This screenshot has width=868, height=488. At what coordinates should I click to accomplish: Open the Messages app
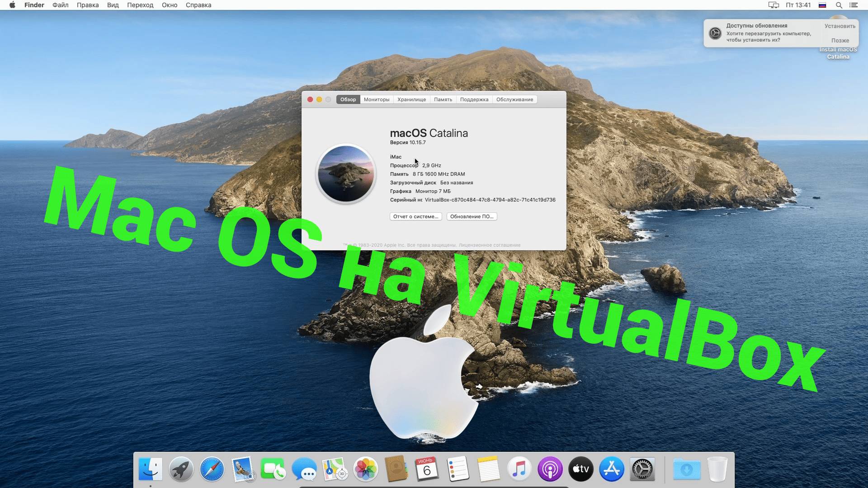(x=304, y=469)
